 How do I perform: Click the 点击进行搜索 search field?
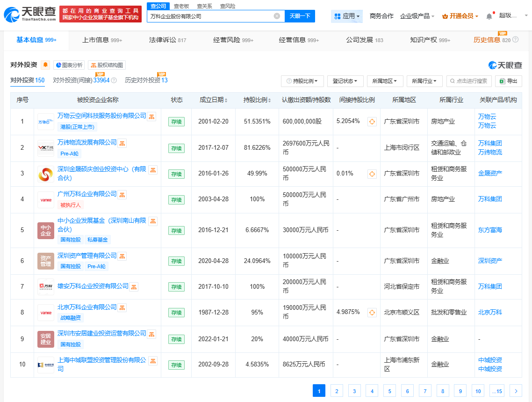click(468, 81)
